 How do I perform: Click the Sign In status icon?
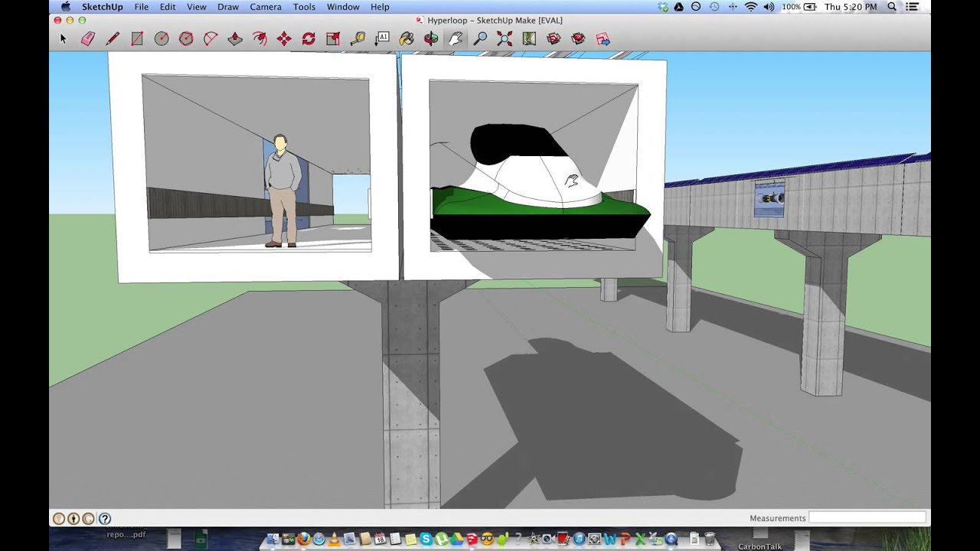88,518
